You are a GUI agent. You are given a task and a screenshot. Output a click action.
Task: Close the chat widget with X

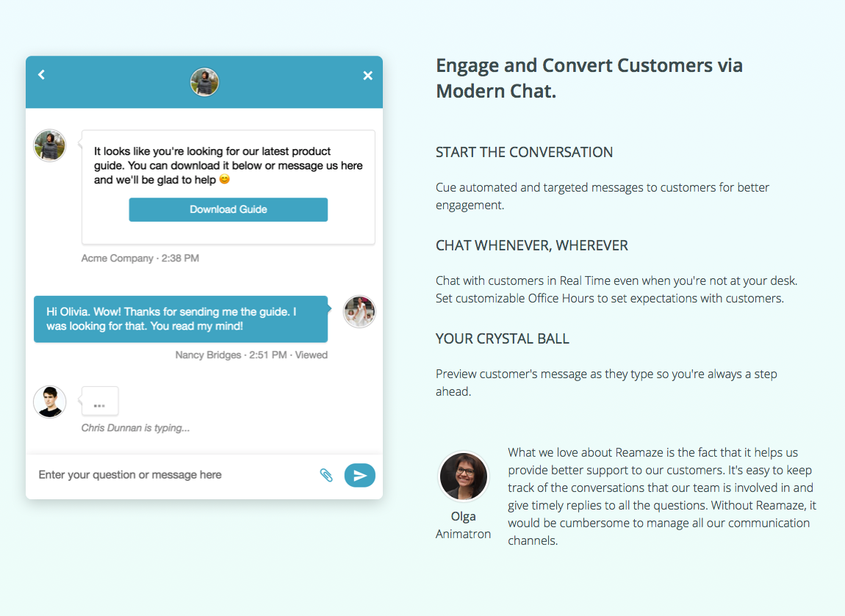(368, 76)
